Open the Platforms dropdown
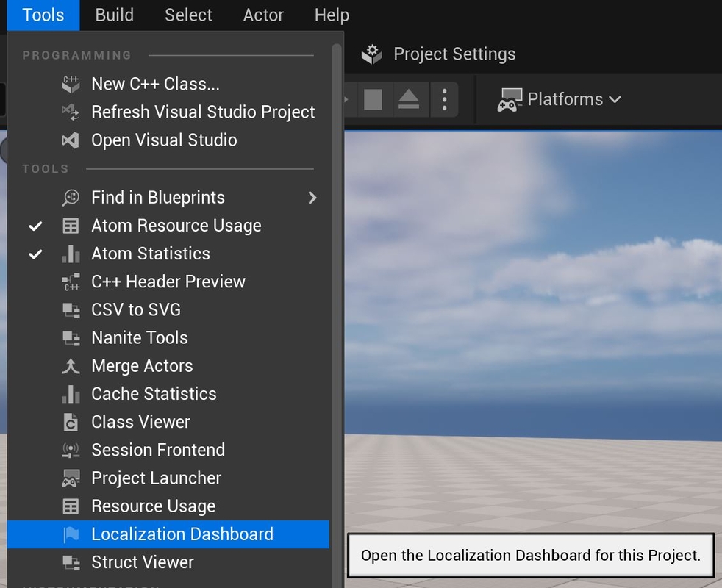The image size is (722, 588). 560,99
